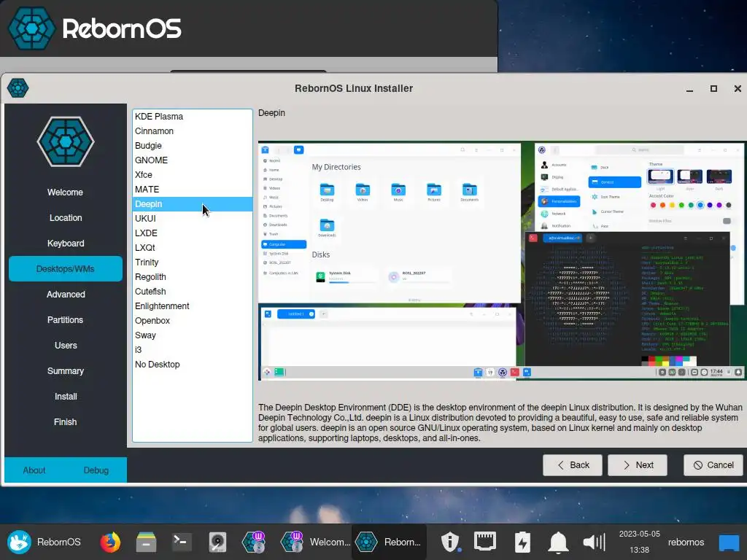Cancel the installer
The image size is (747, 560).
tap(713, 465)
